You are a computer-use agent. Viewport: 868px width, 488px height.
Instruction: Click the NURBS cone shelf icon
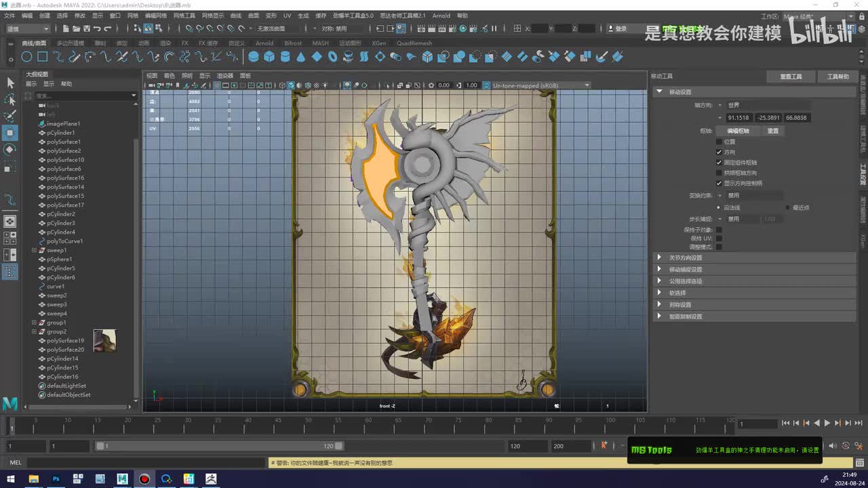point(301,57)
